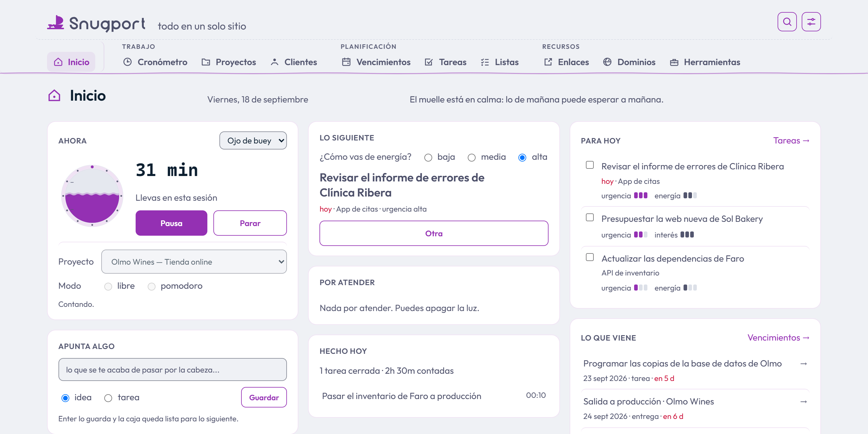Click the house icon beside Inicio heading
The width and height of the screenshot is (868, 434).
(54, 95)
